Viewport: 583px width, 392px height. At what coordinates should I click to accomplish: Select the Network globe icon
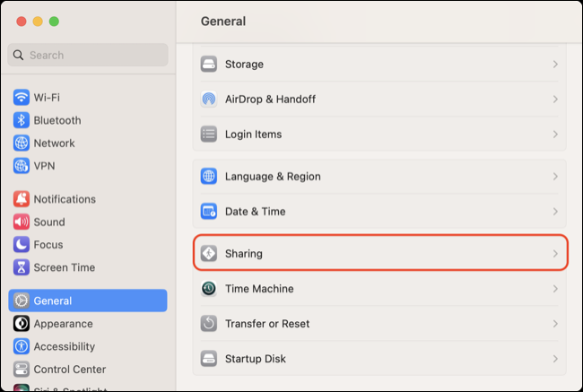[x=22, y=143]
